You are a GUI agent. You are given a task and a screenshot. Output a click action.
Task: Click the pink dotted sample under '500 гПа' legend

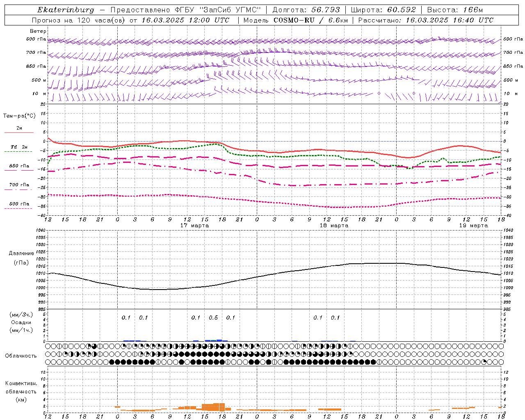(18, 208)
